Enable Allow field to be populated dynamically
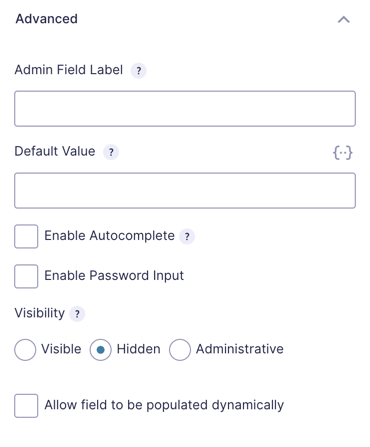Image resolution: width=370 pixels, height=447 pixels. 26,406
